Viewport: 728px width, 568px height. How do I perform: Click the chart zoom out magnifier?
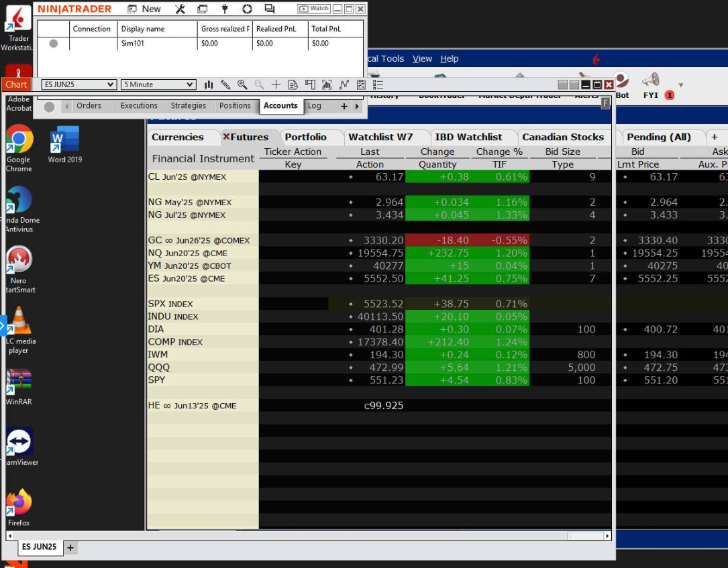(259, 84)
